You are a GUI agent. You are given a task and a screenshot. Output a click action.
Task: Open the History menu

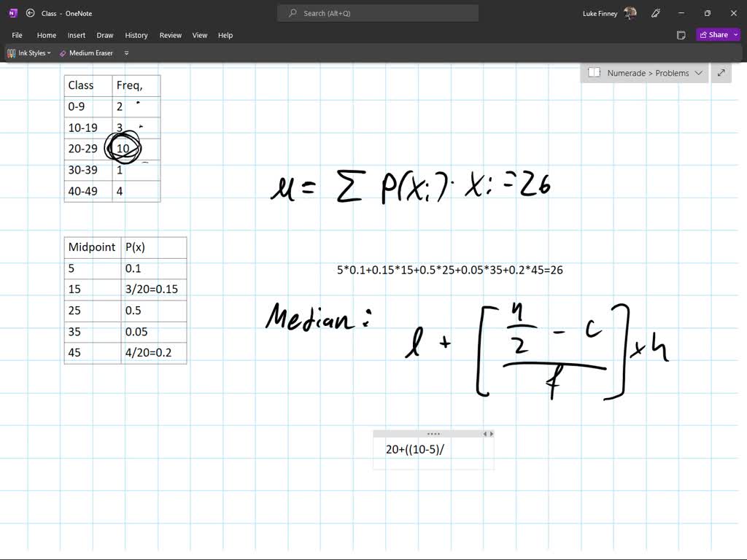[136, 35]
